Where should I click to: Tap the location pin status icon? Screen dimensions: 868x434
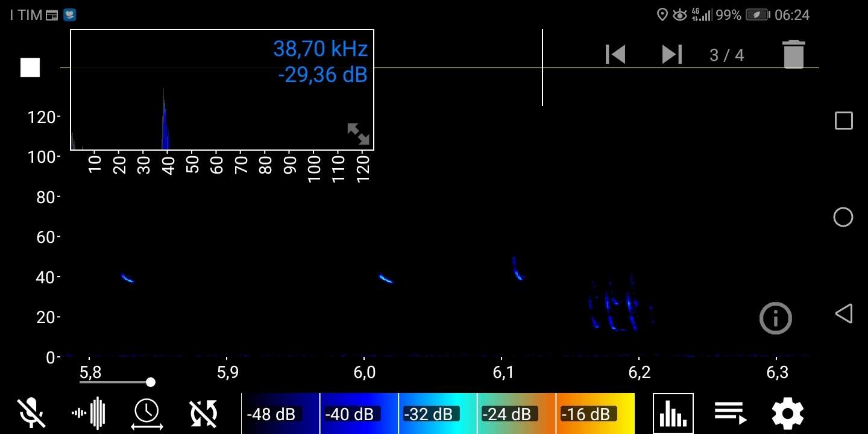click(662, 15)
